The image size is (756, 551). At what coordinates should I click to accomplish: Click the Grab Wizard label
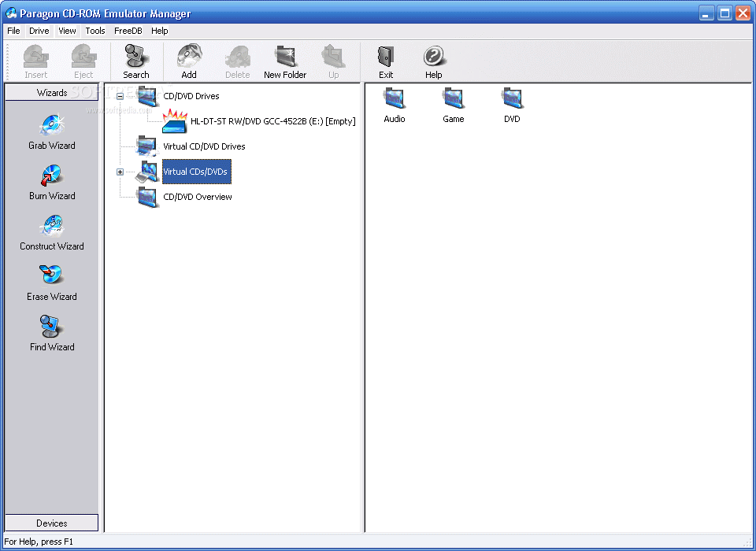pos(52,146)
